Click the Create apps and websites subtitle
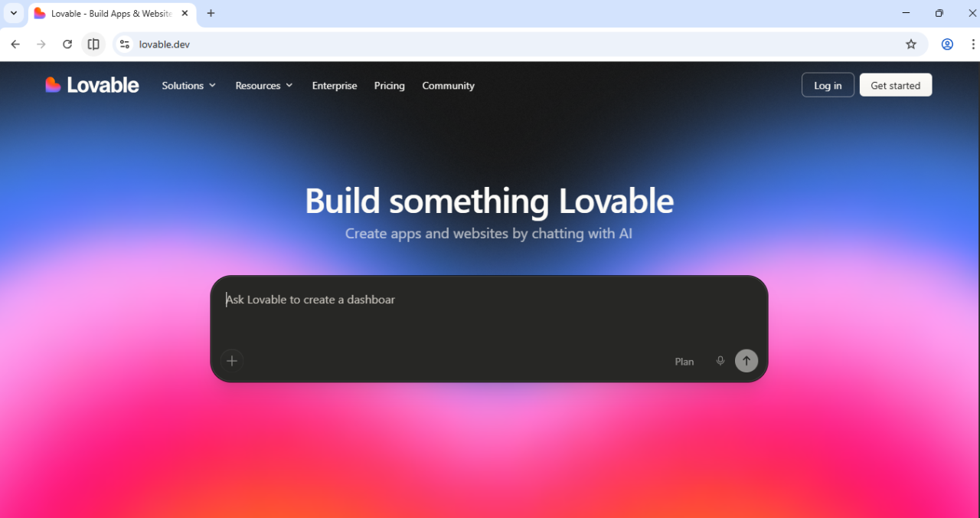Image resolution: width=980 pixels, height=518 pixels. tap(489, 233)
